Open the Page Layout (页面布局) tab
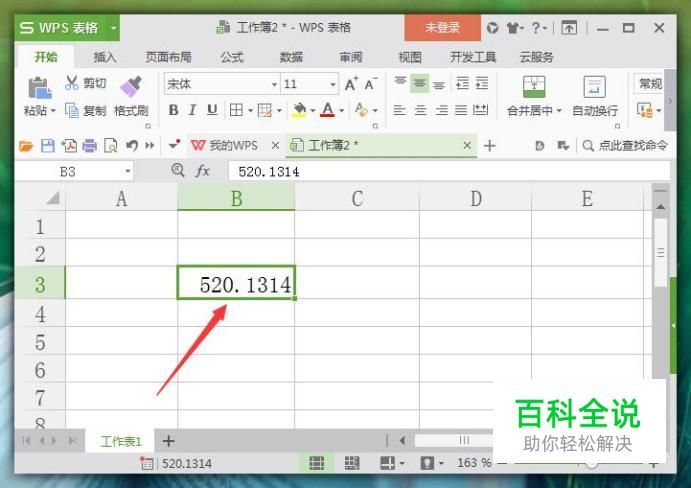Viewport: 691px width, 488px height. coord(168,57)
